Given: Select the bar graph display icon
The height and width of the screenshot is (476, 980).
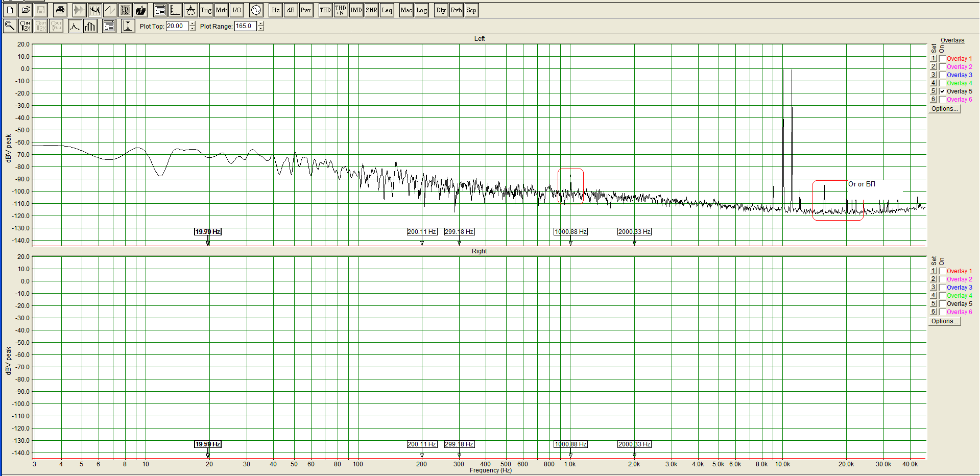Looking at the screenshot, I should pyautogui.click(x=90, y=26).
